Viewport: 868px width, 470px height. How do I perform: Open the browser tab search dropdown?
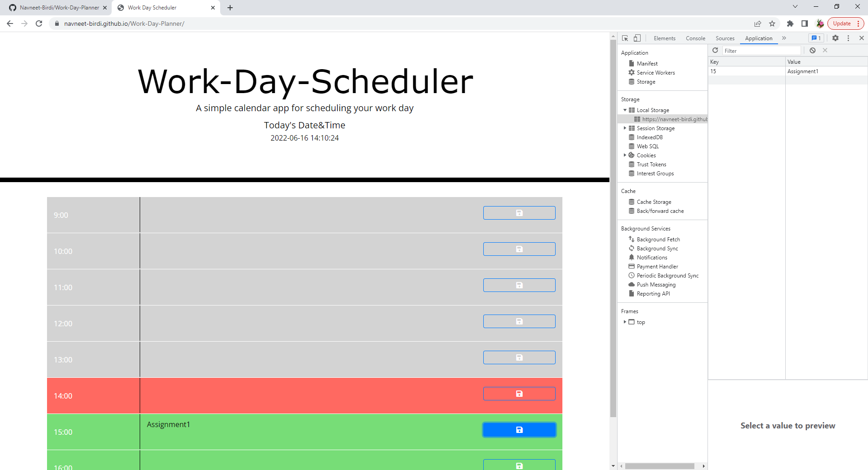(x=795, y=7)
